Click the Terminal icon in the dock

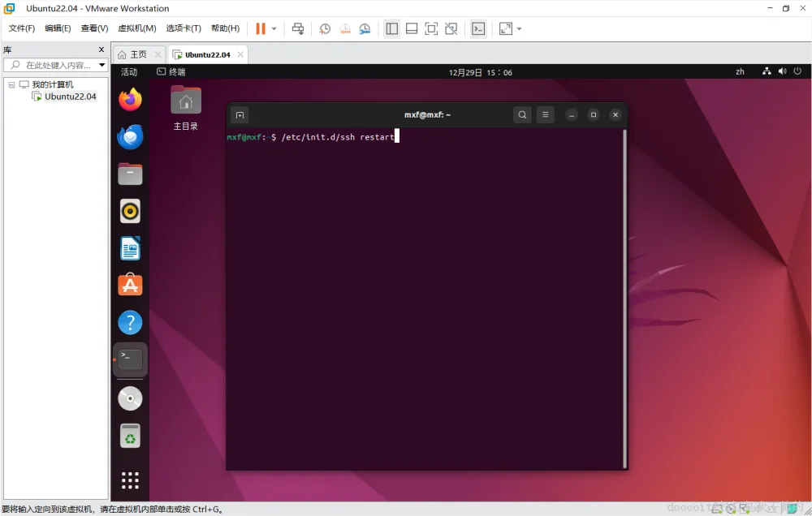click(130, 359)
